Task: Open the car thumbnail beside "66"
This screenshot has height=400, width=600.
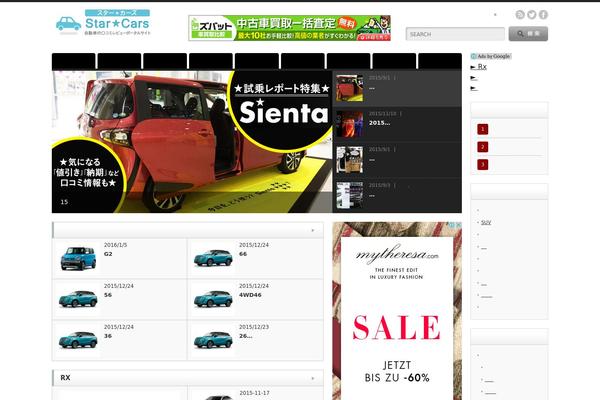Action: (213, 258)
